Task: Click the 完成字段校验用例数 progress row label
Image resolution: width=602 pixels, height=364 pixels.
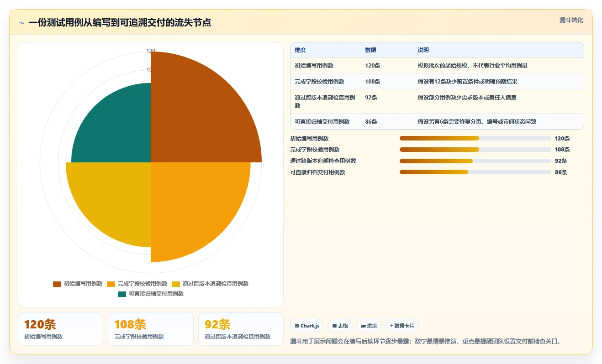Action: (x=315, y=150)
